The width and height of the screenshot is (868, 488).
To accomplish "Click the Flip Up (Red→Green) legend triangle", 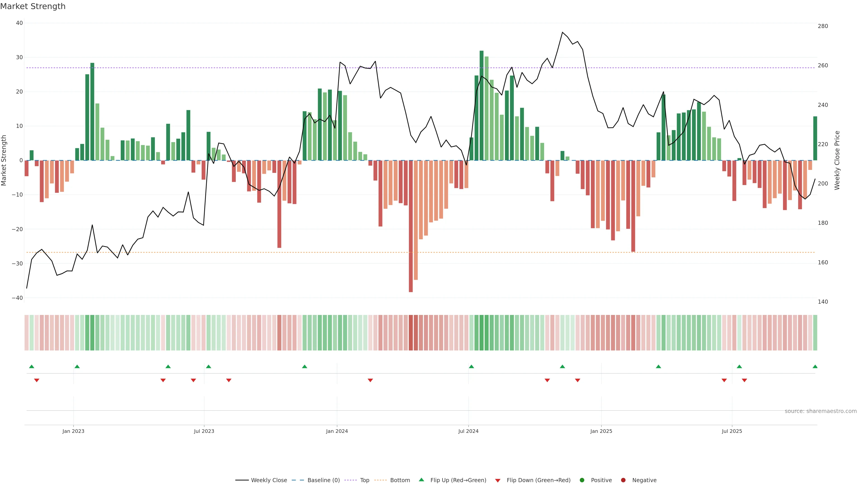I will click(421, 480).
